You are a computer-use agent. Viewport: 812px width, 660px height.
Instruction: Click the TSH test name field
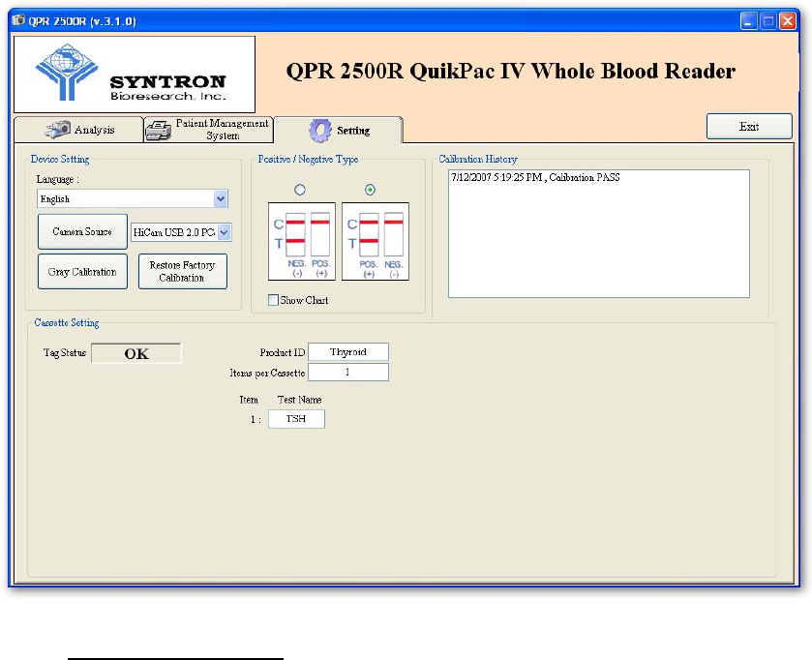[x=296, y=419]
